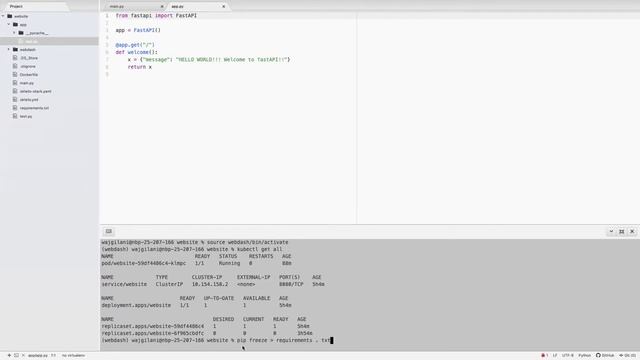This screenshot has height=360, width=640.
Task: Expand the webdash folder arrow
Action: pos(9,49)
